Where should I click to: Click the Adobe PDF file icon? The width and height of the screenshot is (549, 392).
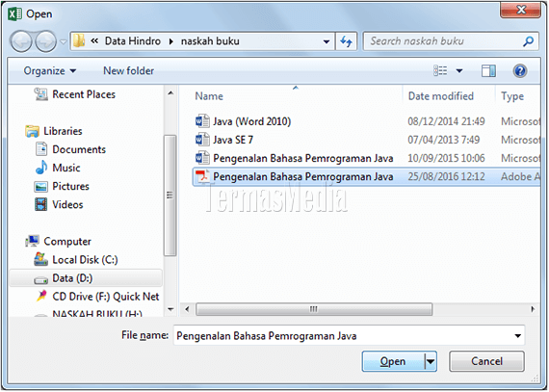[x=202, y=176]
